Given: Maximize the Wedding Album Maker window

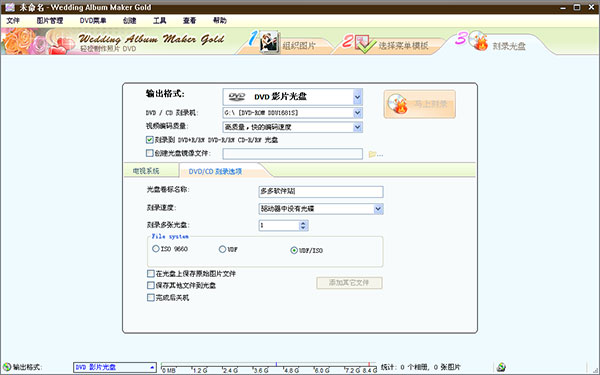Looking at the screenshot, I should [577, 7].
